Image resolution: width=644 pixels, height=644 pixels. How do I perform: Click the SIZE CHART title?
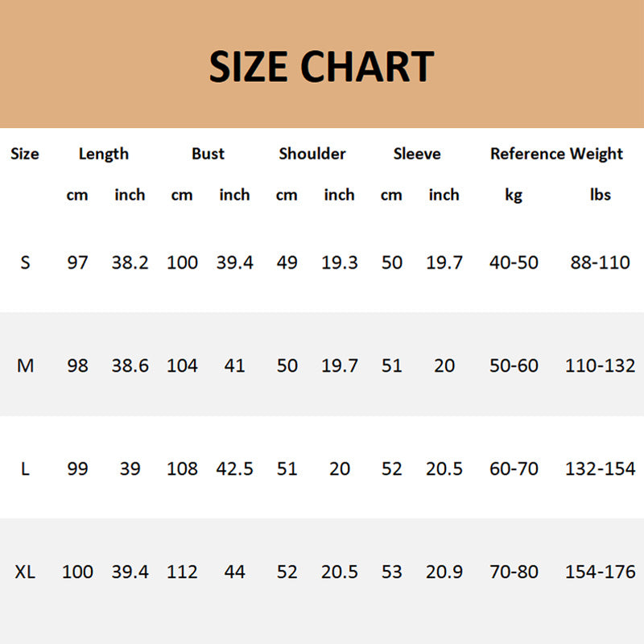click(321, 67)
